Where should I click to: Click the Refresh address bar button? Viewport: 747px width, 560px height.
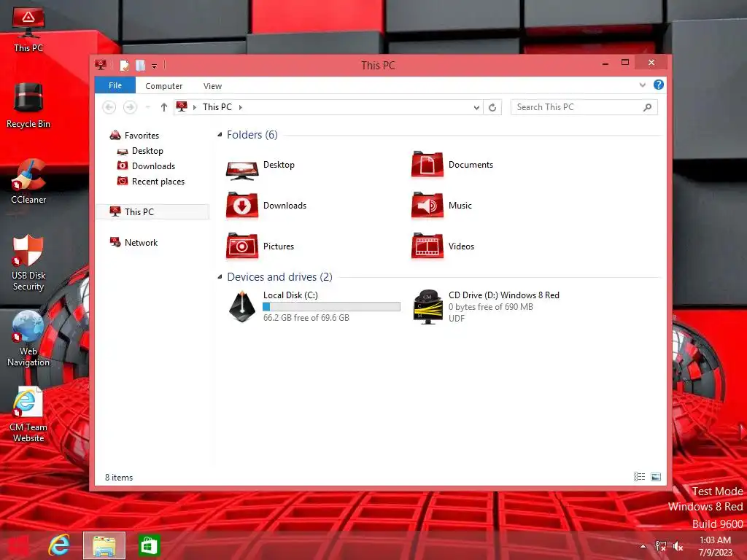[x=492, y=107]
